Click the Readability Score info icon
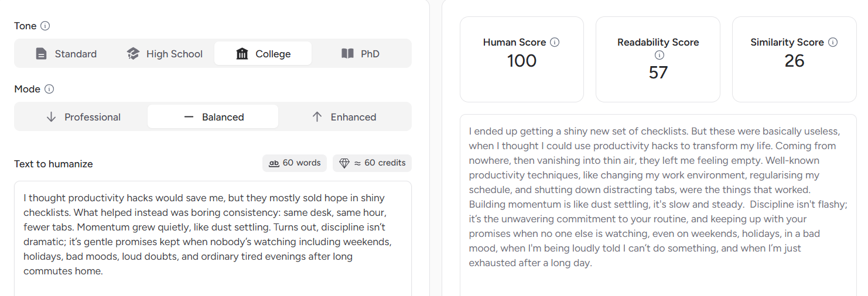The height and width of the screenshot is (296, 868). (659, 55)
